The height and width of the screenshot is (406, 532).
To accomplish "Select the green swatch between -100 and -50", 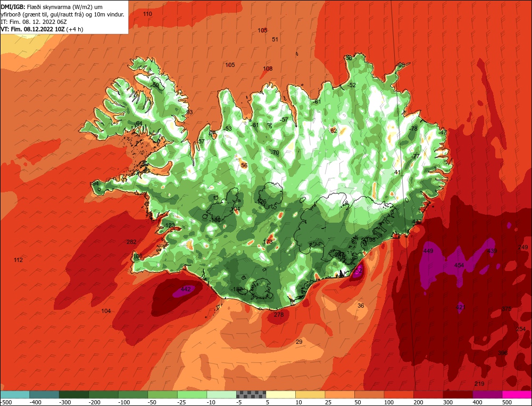I will 133,394.
